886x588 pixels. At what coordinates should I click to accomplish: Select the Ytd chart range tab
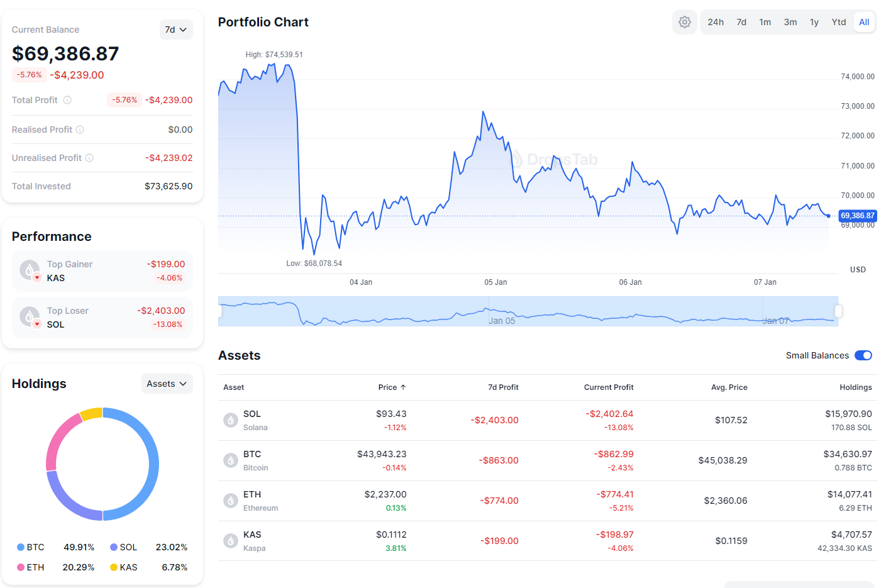[x=838, y=22]
